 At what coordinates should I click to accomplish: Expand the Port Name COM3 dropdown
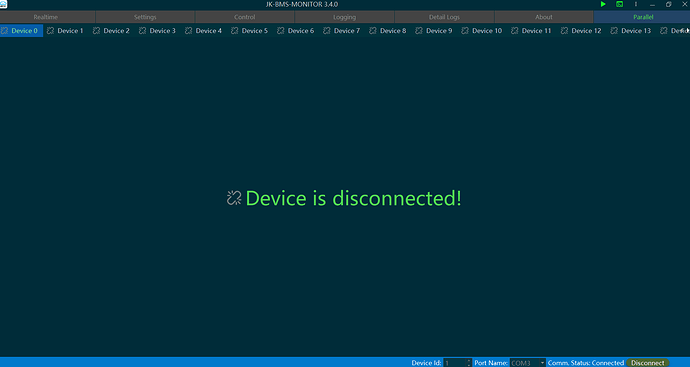(x=542, y=363)
